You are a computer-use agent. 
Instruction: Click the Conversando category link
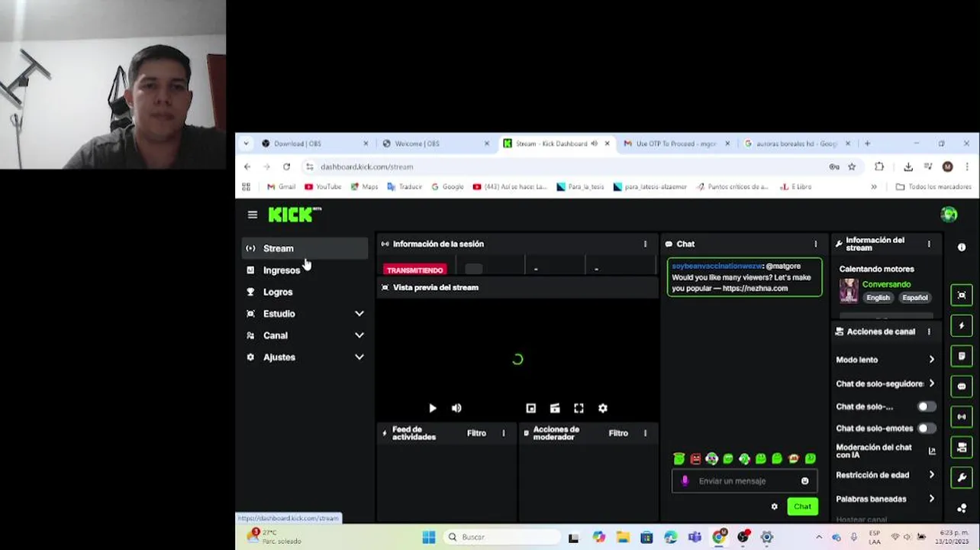point(886,284)
